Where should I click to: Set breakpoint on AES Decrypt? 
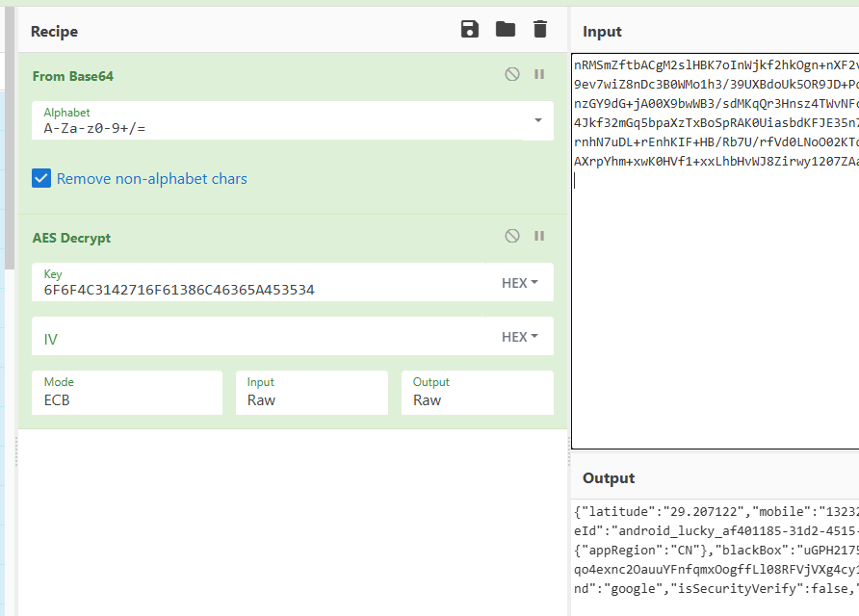click(x=539, y=236)
